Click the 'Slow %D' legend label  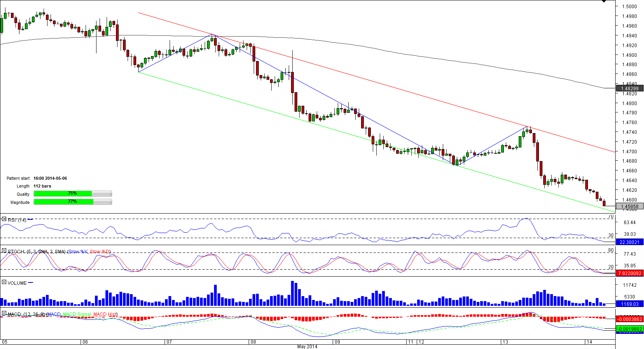[x=100, y=252]
